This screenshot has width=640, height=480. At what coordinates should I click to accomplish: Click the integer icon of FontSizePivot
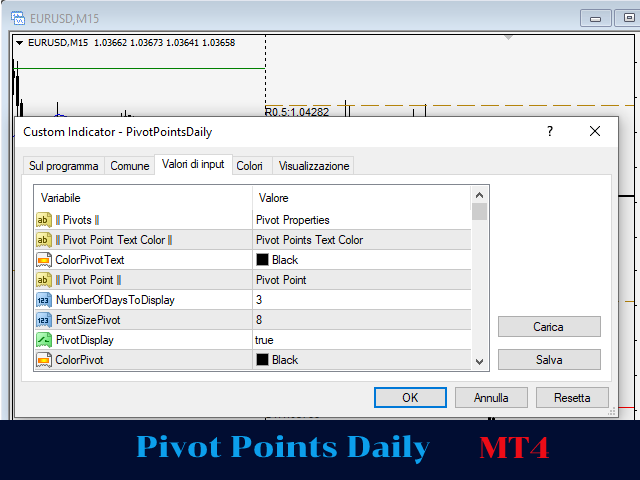44,320
